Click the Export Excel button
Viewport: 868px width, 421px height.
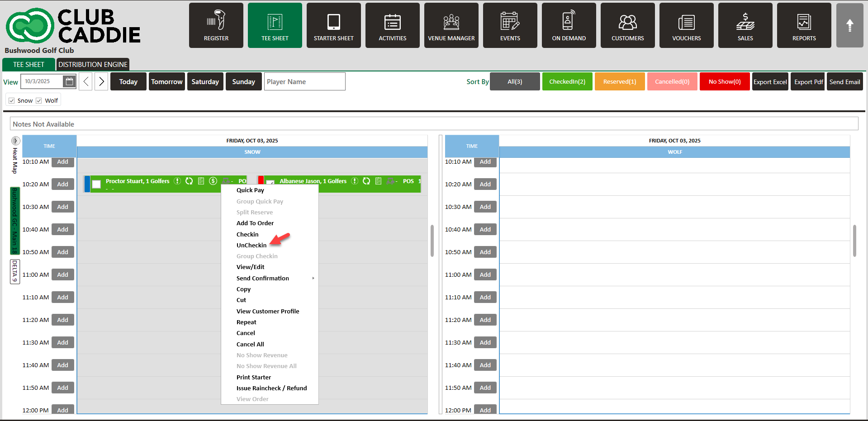tap(770, 82)
